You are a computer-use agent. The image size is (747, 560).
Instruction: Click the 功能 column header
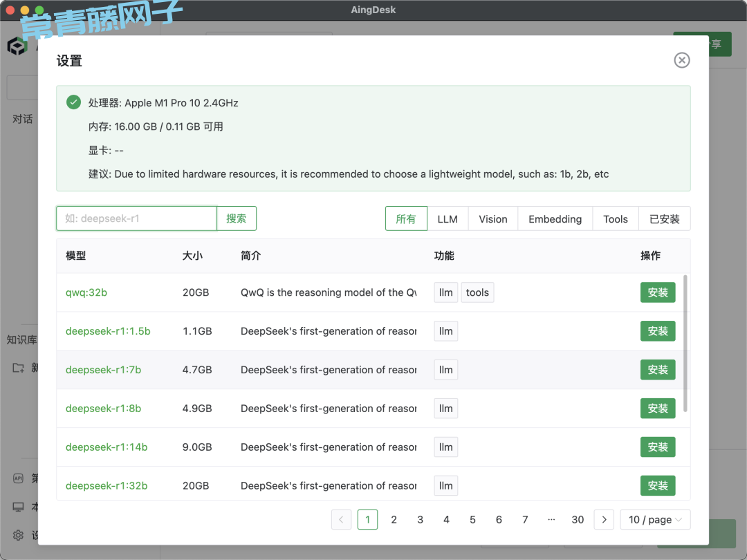pos(444,256)
